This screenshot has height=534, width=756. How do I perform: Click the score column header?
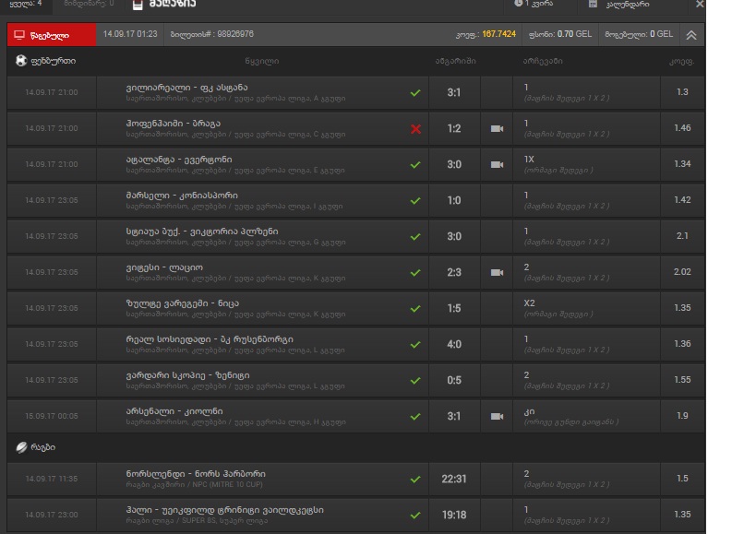coord(456,61)
